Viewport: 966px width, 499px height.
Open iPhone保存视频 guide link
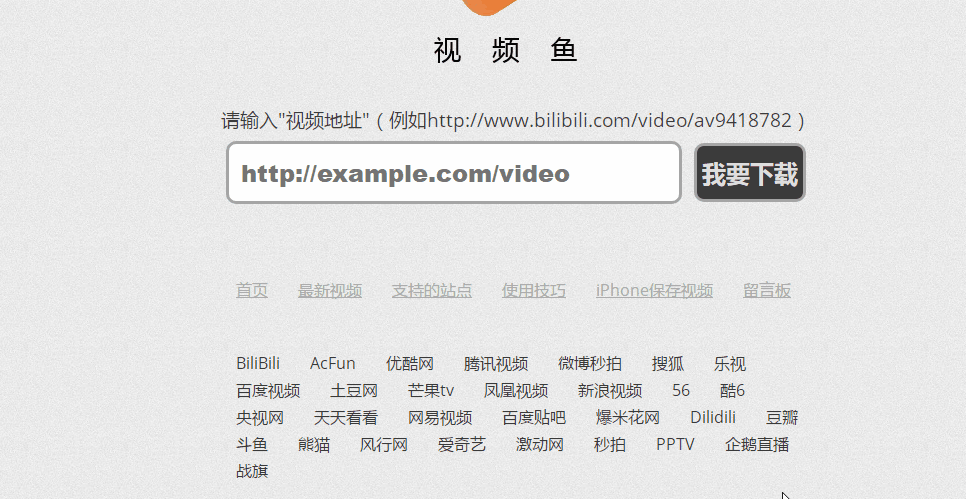coord(654,290)
